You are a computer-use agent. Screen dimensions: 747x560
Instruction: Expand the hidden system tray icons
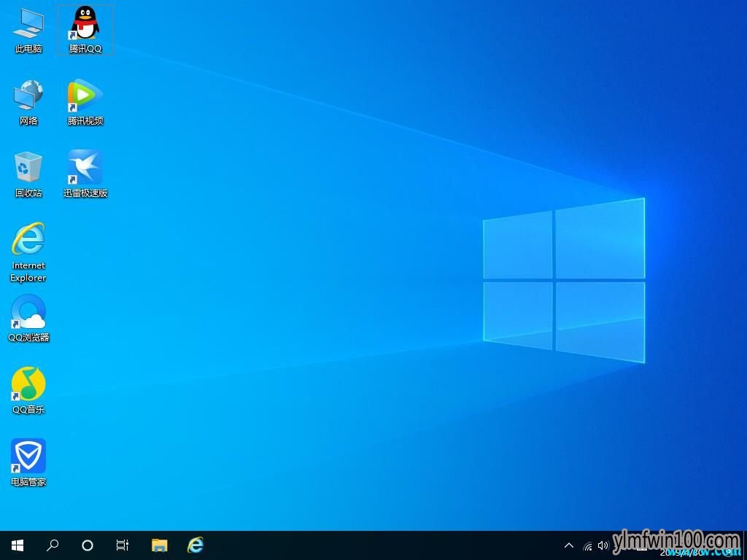[x=569, y=545]
